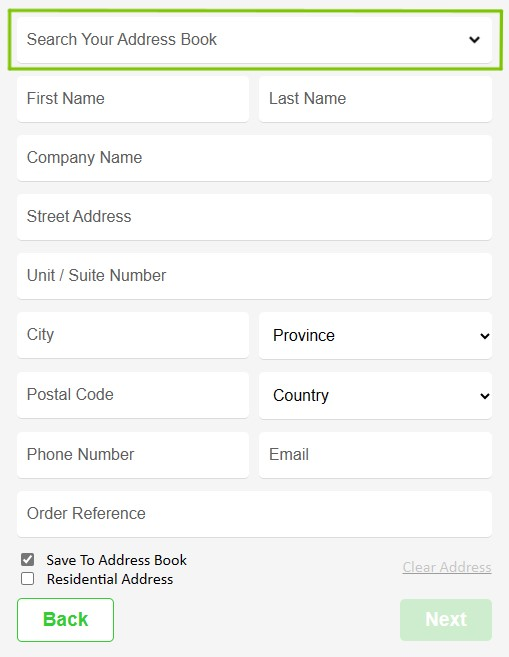Click into the Street Address field
This screenshot has width=509, height=657.
tap(254, 217)
